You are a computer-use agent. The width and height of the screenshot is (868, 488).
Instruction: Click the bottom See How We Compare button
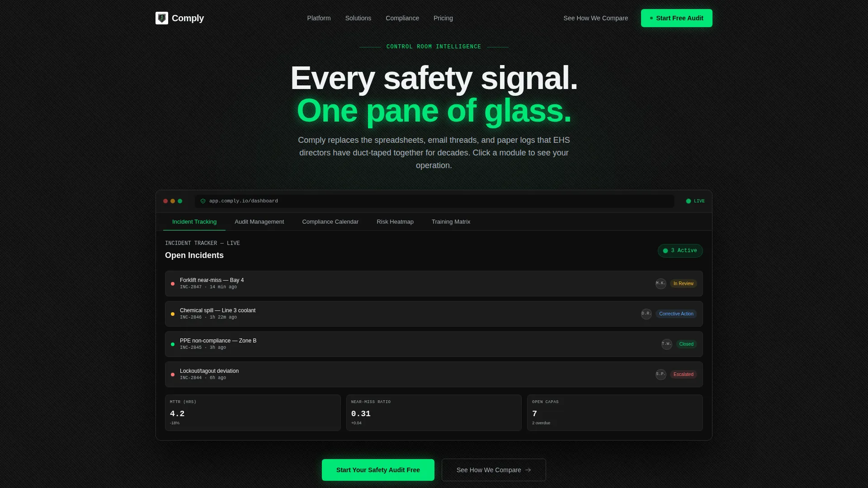click(494, 470)
